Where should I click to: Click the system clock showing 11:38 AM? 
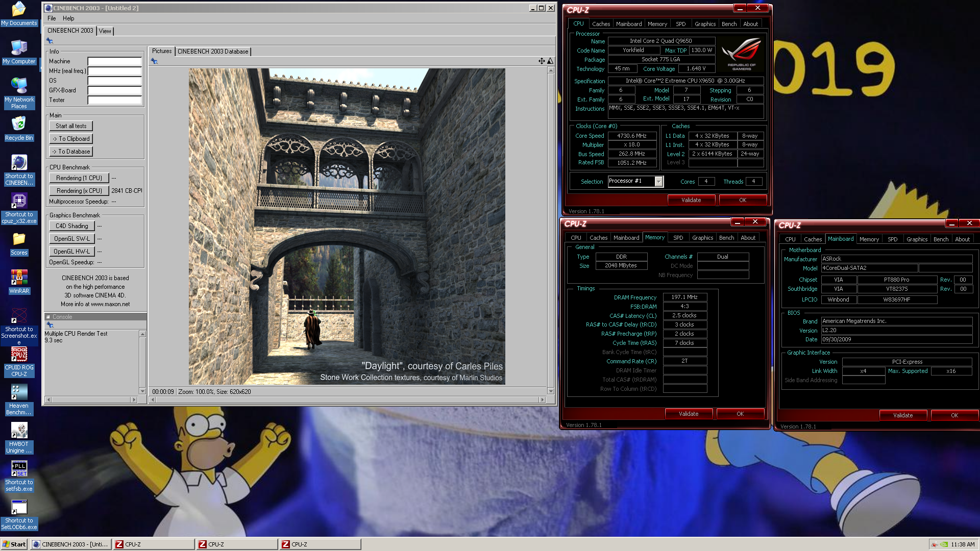963,544
